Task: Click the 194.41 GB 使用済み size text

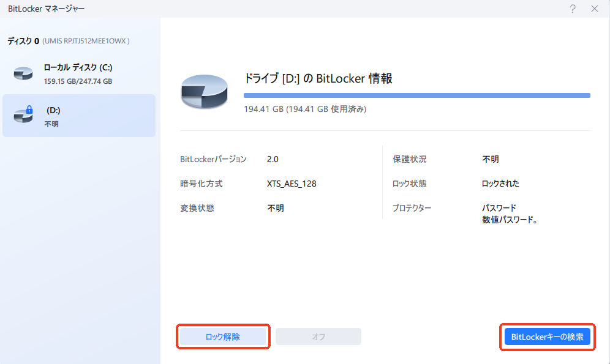Action: [x=305, y=109]
